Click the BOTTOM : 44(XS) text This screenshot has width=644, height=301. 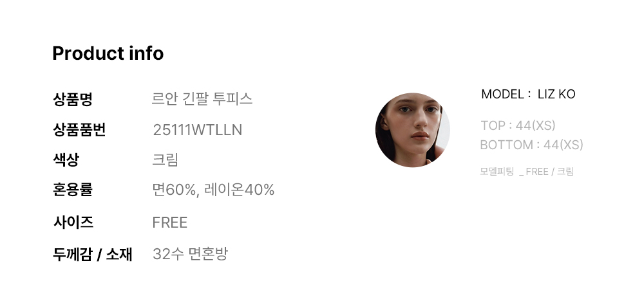pos(531,145)
